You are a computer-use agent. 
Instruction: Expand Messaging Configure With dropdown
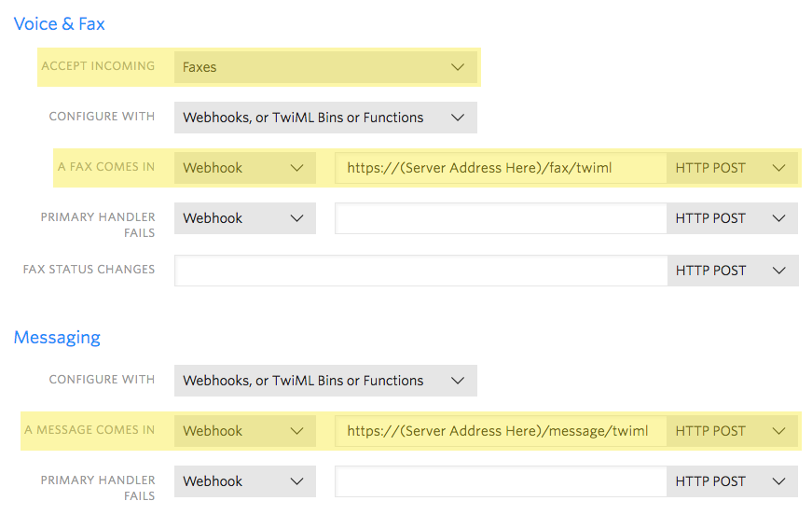tap(324, 381)
